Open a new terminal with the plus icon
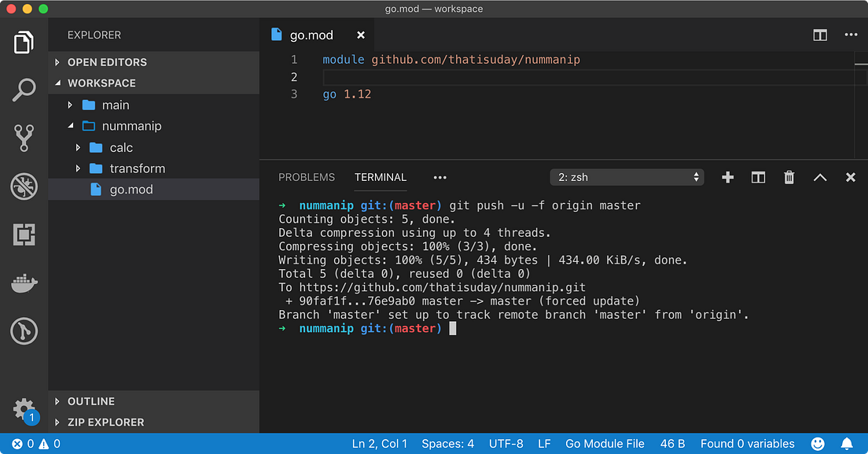The width and height of the screenshot is (868, 454). [727, 177]
